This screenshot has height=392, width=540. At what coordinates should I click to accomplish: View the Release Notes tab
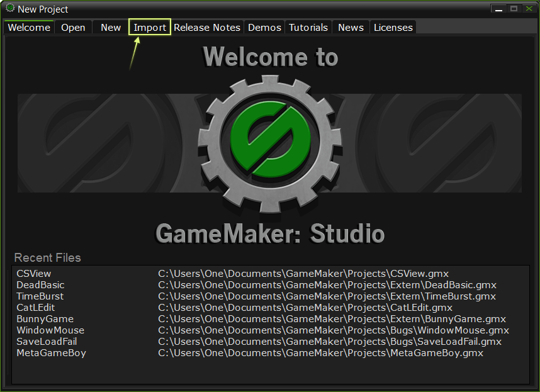[207, 27]
